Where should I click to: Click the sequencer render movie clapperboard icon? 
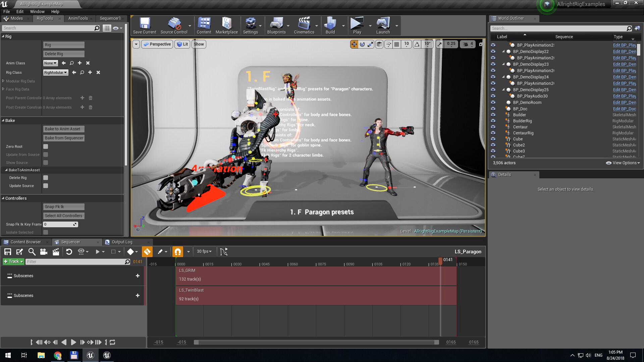coord(56,252)
